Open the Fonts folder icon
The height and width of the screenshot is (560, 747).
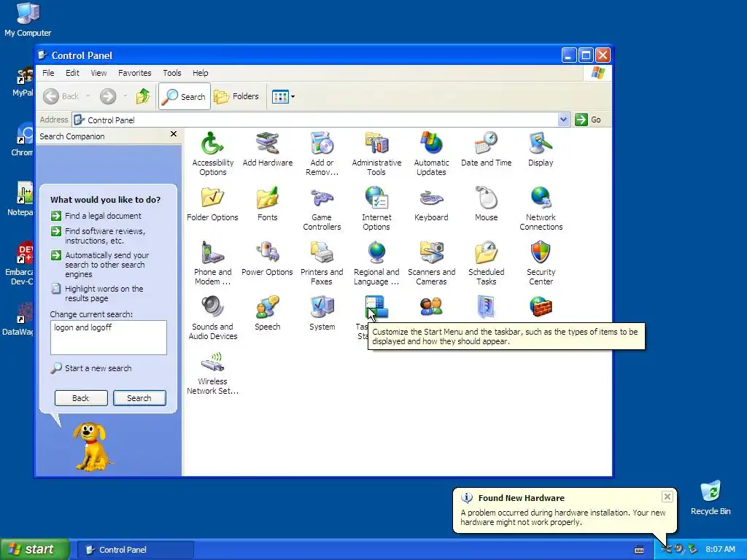[267, 204]
